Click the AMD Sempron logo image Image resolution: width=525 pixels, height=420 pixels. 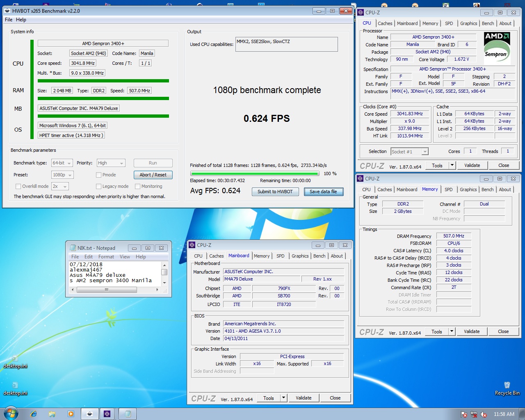(x=497, y=48)
